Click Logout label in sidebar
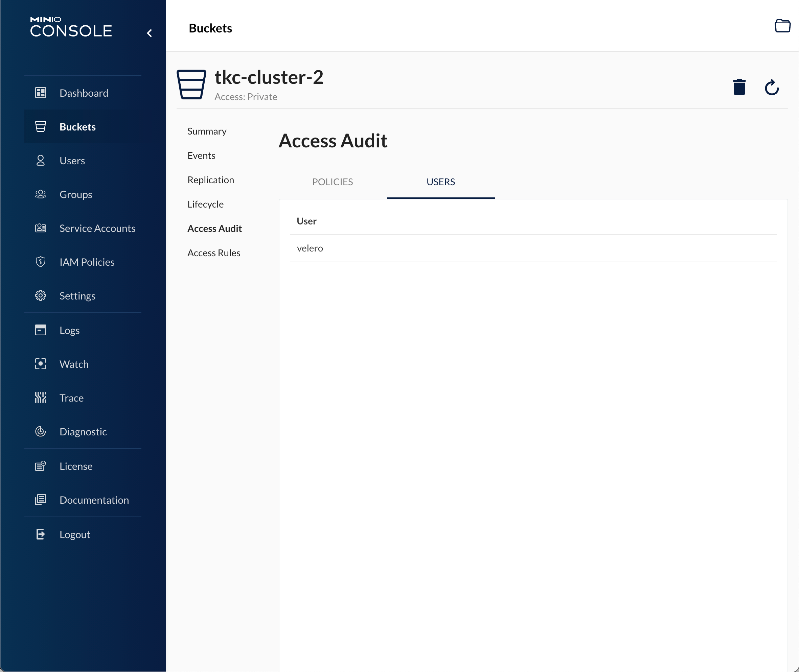The image size is (799, 672). 75,534
